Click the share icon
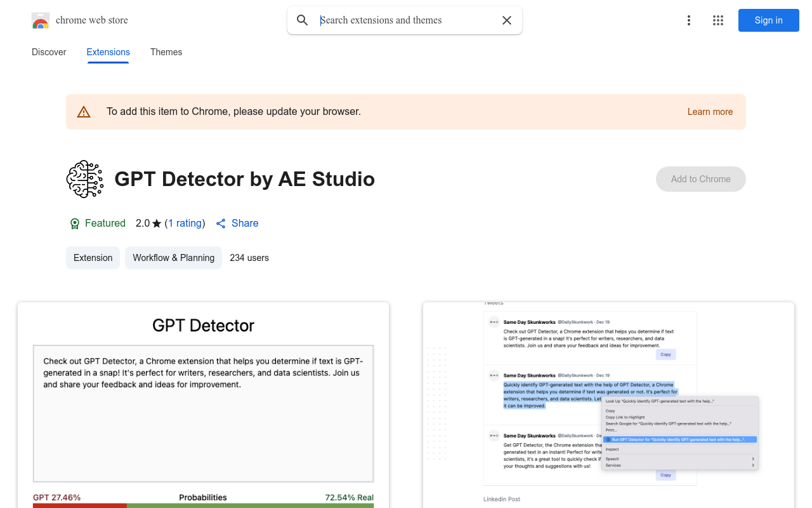Image resolution: width=812 pixels, height=508 pixels. coord(221,224)
